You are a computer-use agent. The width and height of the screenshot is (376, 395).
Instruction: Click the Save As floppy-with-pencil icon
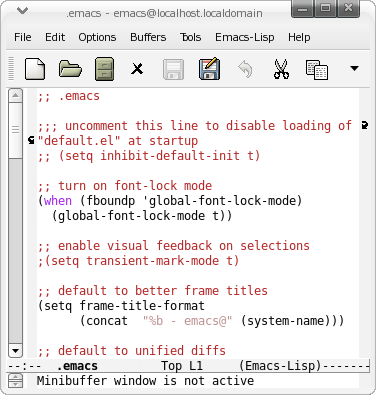209,69
